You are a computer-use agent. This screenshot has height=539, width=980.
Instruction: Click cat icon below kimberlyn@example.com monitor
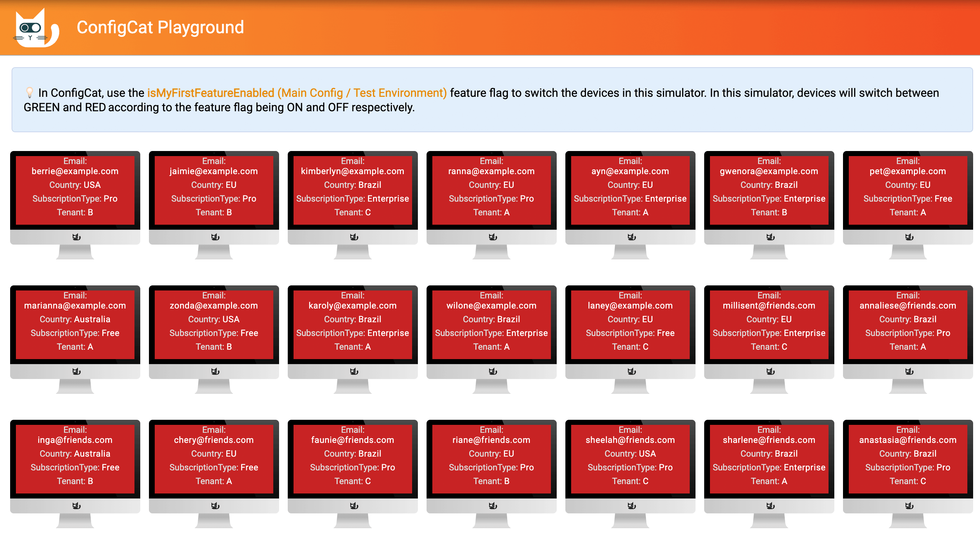pyautogui.click(x=354, y=237)
